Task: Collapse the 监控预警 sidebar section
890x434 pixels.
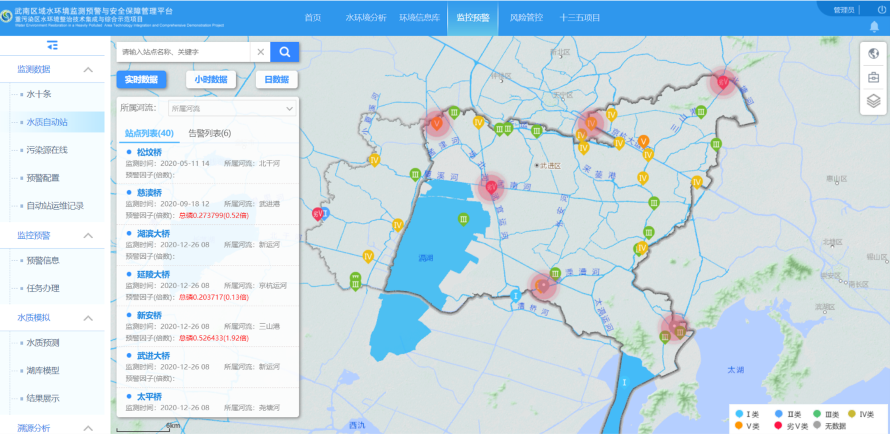Action: 88,235
